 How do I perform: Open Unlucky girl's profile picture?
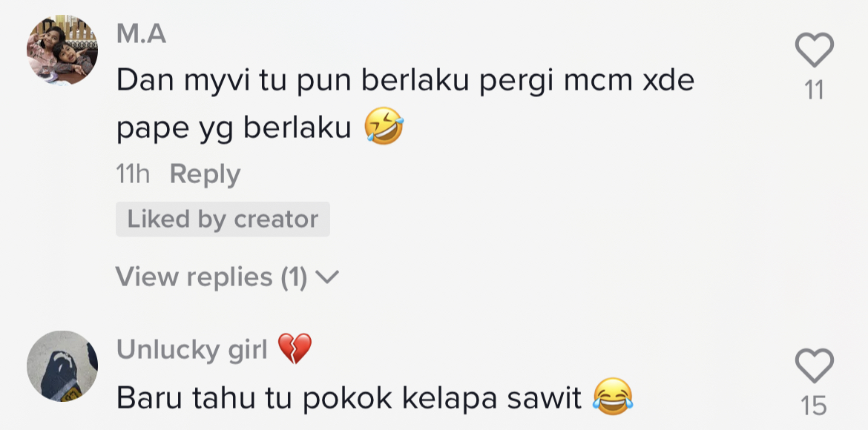point(62,365)
